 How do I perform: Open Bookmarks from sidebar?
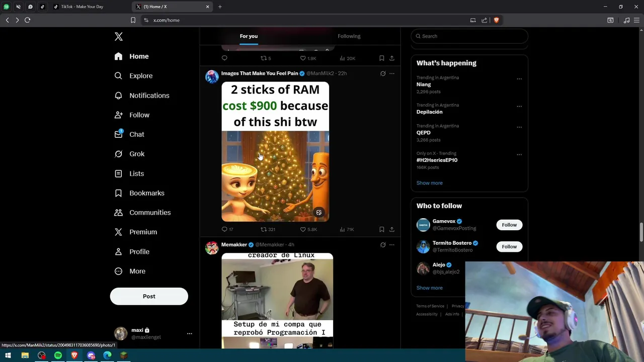point(139,193)
